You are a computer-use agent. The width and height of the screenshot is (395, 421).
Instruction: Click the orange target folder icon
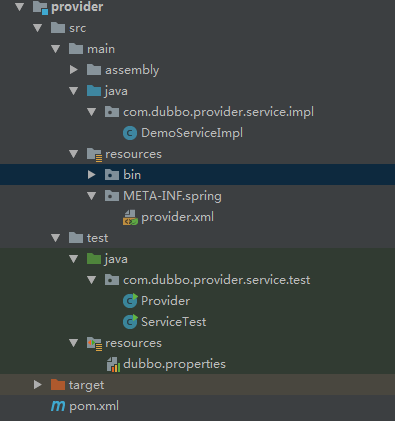(x=58, y=385)
